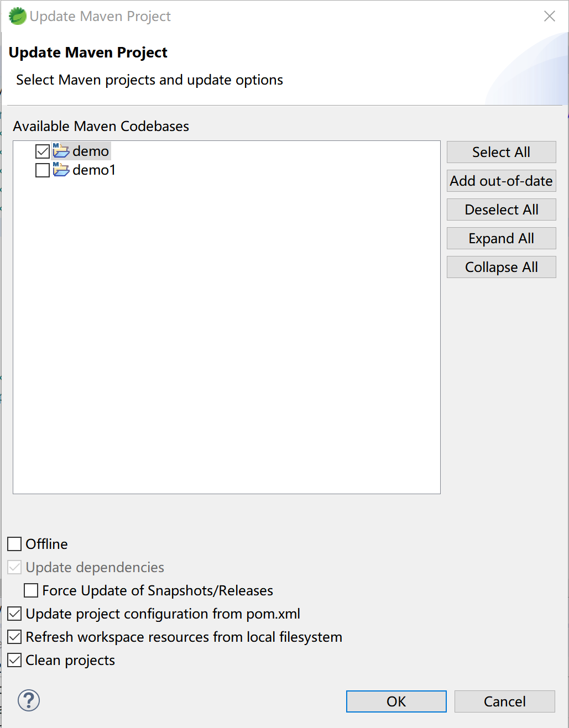The image size is (569, 728).
Task: Enable the Offline checkbox
Action: 14,544
